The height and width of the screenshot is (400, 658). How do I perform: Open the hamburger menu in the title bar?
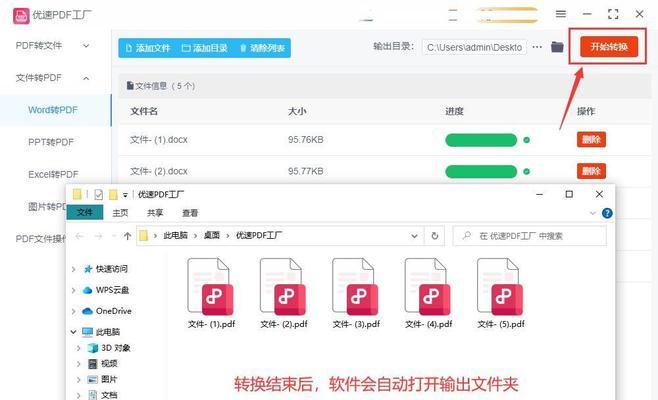click(x=561, y=14)
